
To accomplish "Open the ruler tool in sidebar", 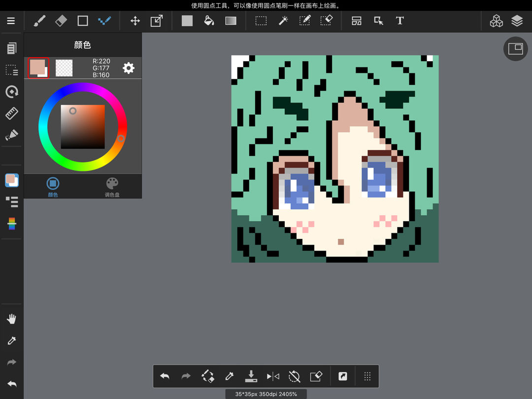I will (x=11, y=113).
